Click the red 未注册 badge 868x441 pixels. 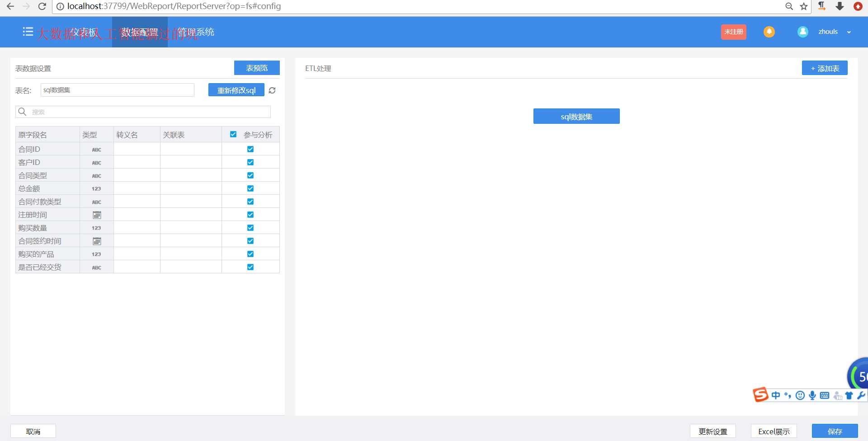click(x=734, y=32)
